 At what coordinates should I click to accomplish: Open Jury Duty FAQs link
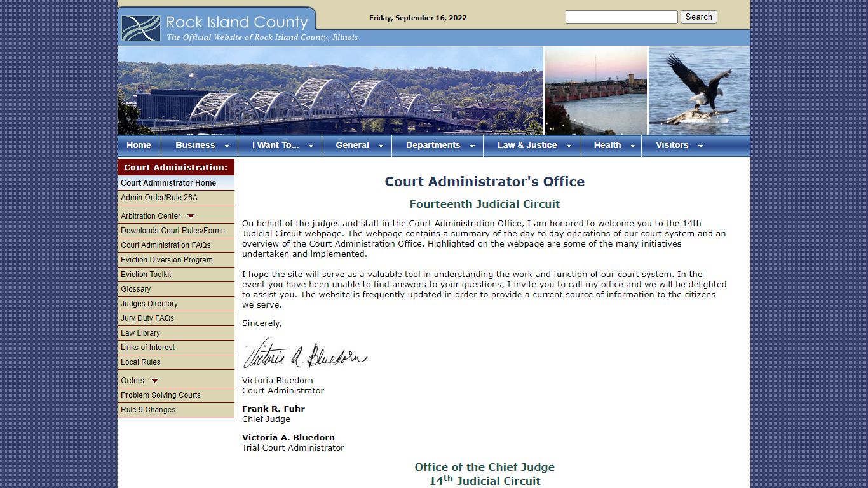[x=176, y=318]
